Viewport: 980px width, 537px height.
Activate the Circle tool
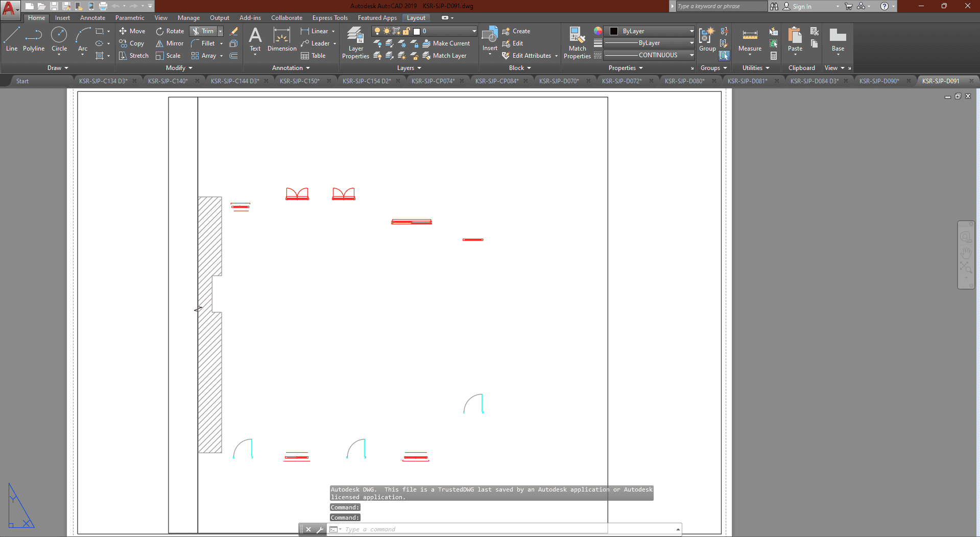59,40
